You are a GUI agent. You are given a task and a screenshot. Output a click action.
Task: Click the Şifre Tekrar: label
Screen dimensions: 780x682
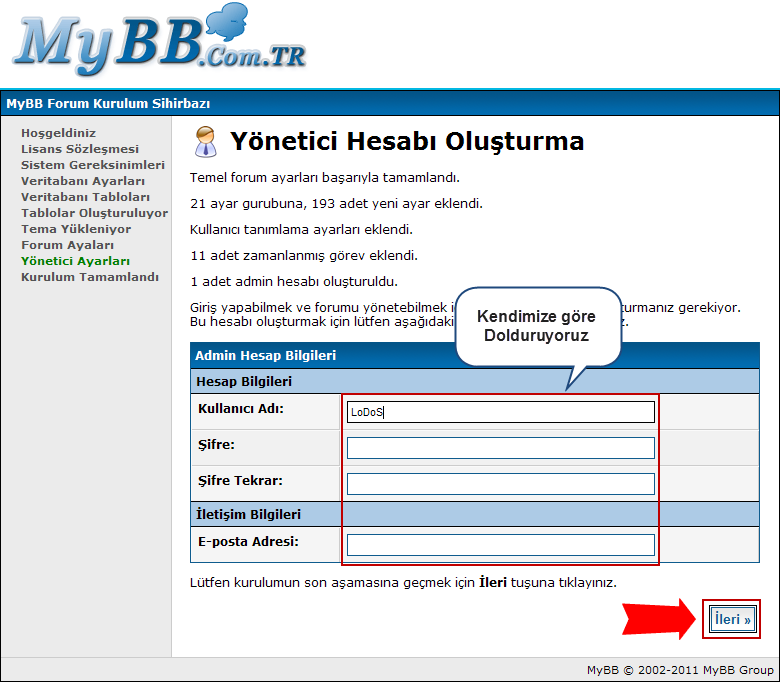(x=240, y=481)
